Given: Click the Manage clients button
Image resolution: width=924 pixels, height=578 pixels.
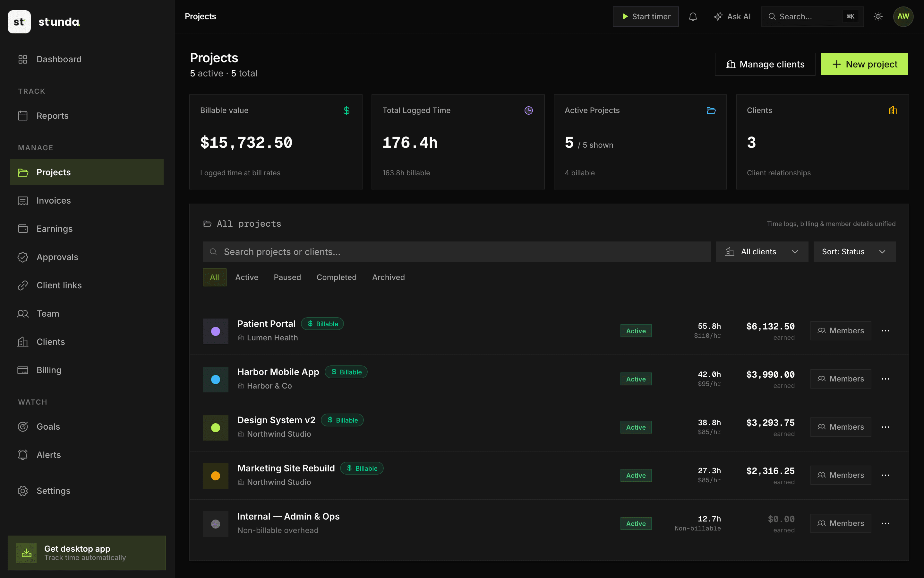Looking at the screenshot, I should pyautogui.click(x=765, y=64).
